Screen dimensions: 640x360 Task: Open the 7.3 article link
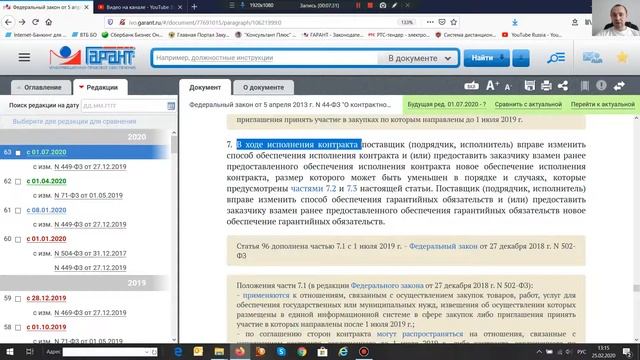click(352, 189)
